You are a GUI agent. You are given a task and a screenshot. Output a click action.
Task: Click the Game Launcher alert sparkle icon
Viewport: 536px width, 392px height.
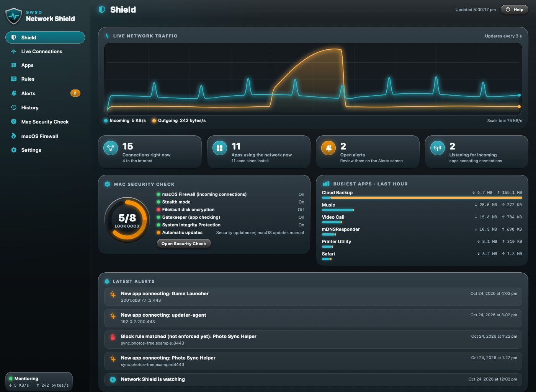[113, 294]
